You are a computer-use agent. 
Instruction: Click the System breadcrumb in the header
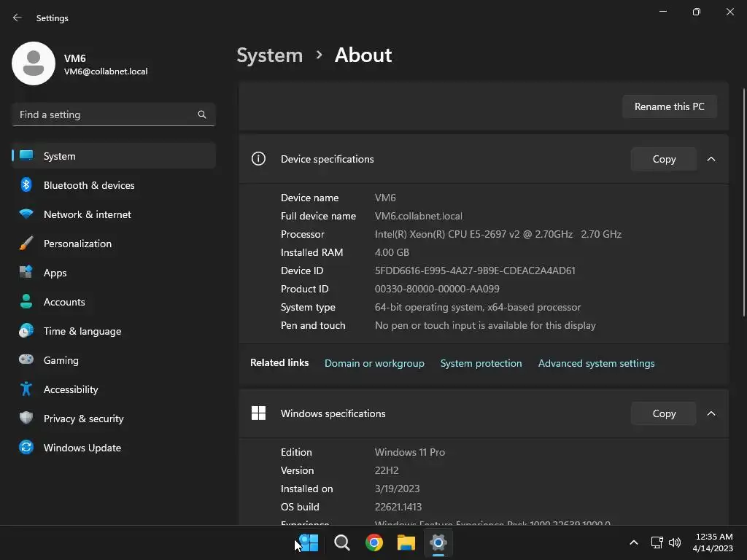pos(270,55)
